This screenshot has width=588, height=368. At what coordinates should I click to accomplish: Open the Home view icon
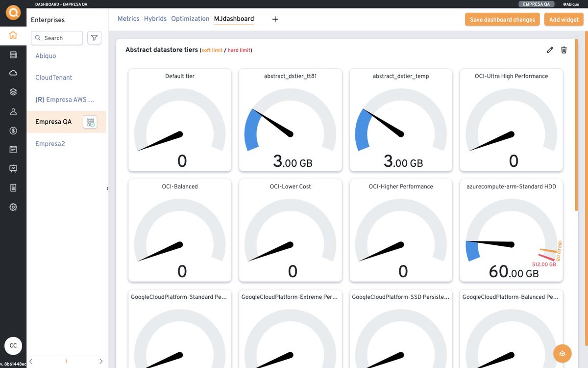(13, 35)
